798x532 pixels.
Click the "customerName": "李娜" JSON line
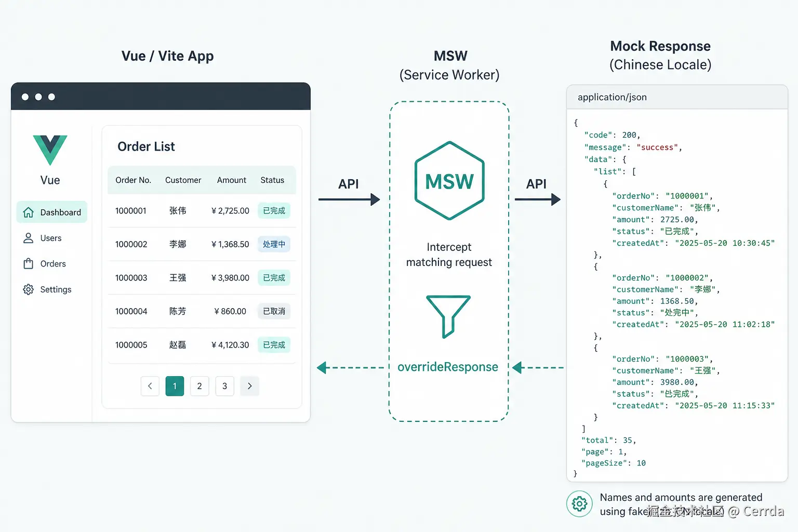[x=666, y=289]
